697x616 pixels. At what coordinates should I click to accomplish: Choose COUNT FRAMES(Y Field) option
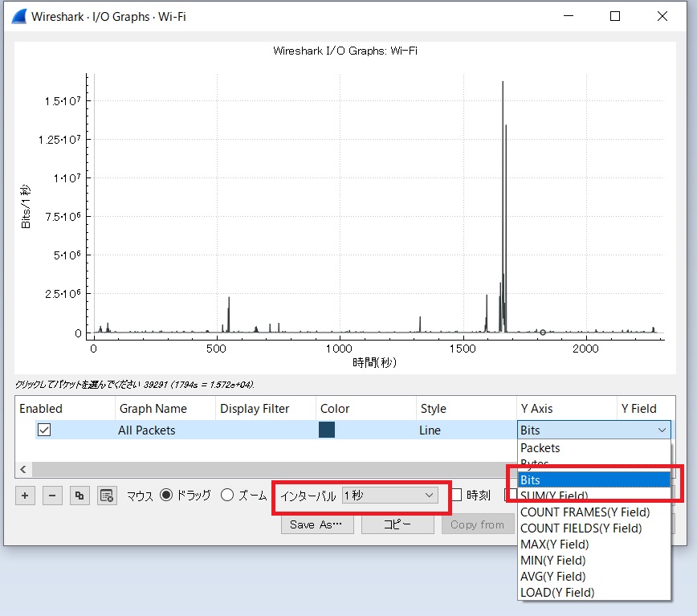(594, 512)
